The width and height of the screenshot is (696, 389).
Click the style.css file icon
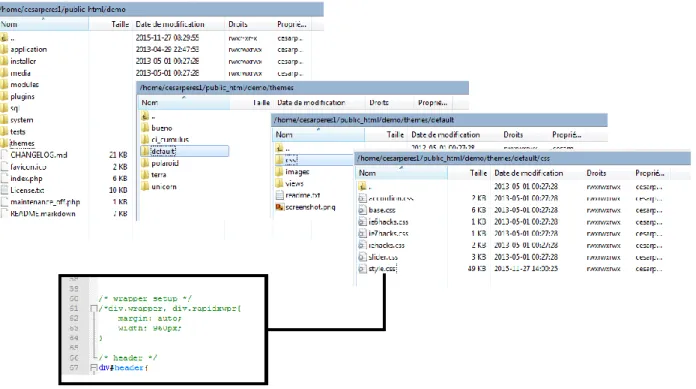[x=362, y=269]
